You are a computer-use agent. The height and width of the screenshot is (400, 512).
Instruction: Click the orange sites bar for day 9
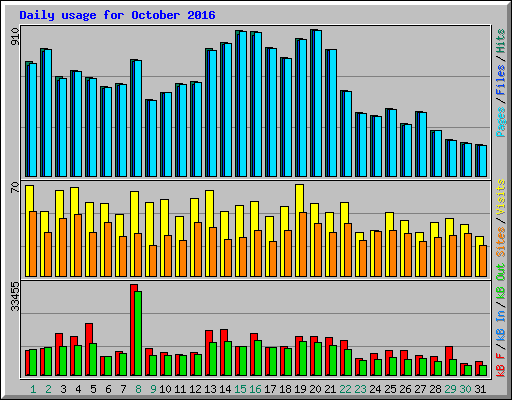coord(153,261)
